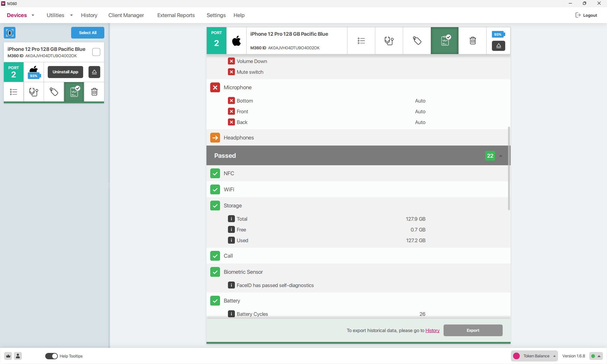Viewport: 607px width, 364px height.
Task: Click info icon beside Total storage
Action: pyautogui.click(x=231, y=219)
